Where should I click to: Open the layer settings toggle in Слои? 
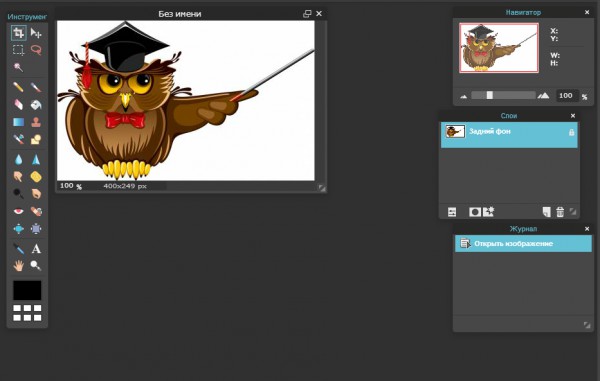[452, 212]
